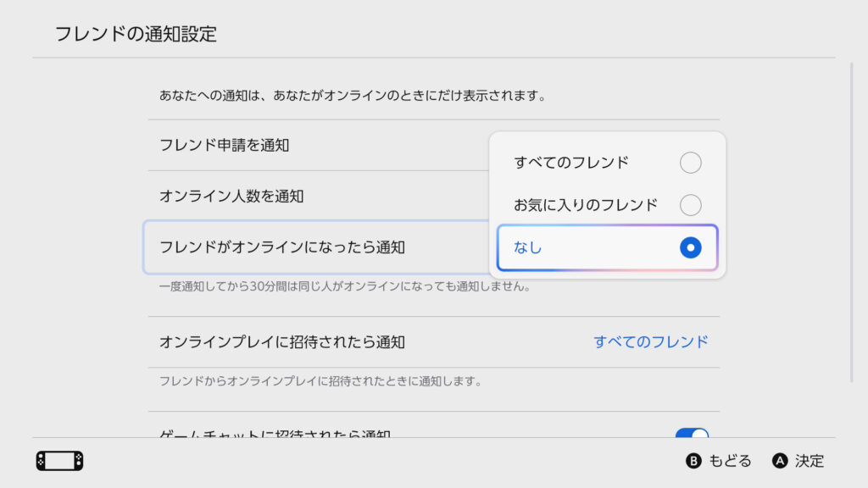
Task: Select the フレンド申請を通知 setting row
Action: pos(319,145)
